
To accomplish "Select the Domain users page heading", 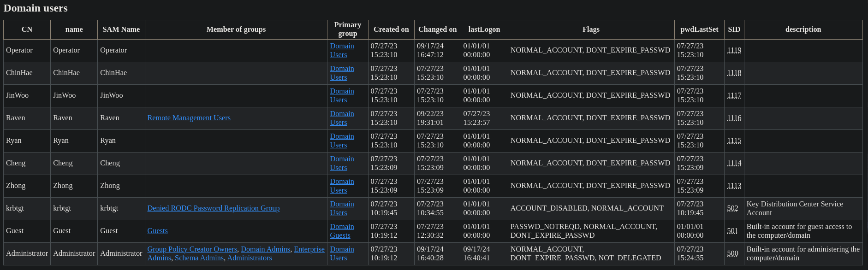I will (x=36, y=8).
